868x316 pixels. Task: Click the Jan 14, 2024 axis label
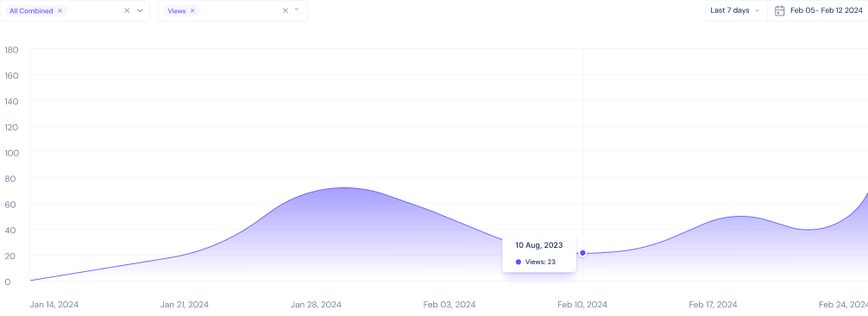tap(54, 305)
